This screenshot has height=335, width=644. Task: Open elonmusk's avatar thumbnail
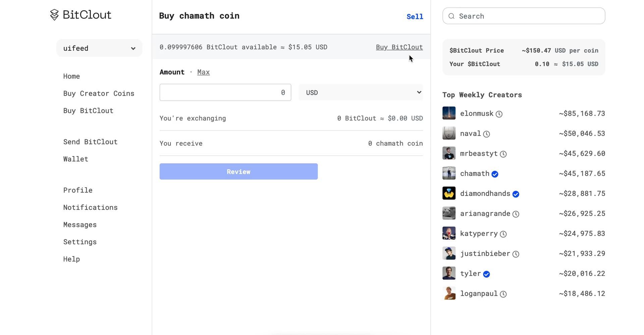[449, 113]
